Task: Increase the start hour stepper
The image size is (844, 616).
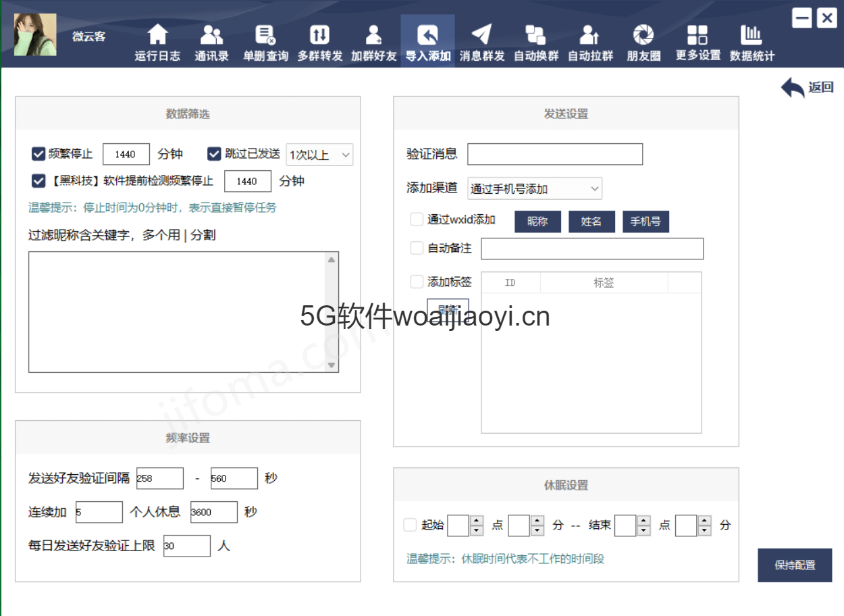Action: 477,520
